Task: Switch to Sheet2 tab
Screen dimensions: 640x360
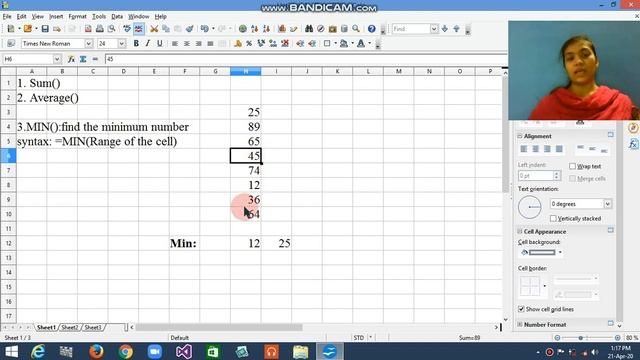Action: click(70, 327)
